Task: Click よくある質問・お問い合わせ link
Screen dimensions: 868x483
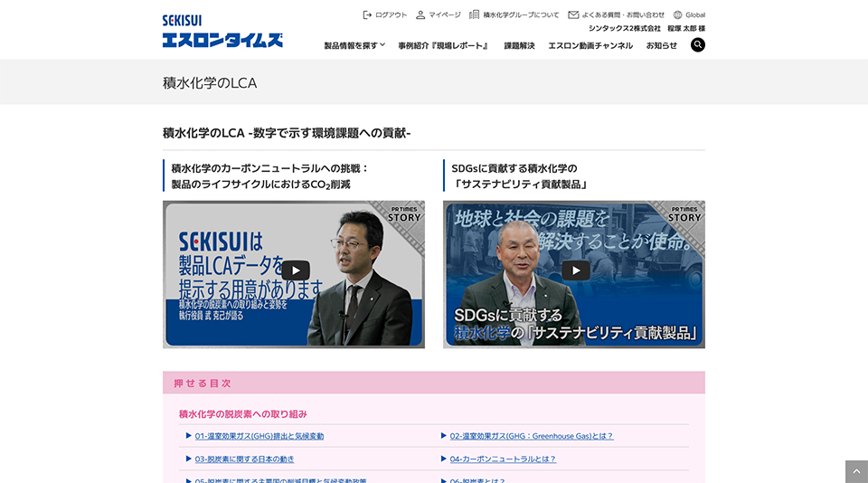Action: (623, 15)
